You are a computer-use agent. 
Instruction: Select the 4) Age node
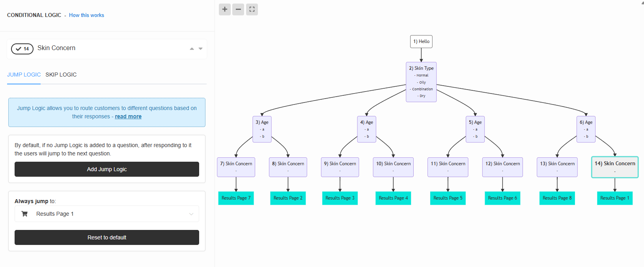366,129
